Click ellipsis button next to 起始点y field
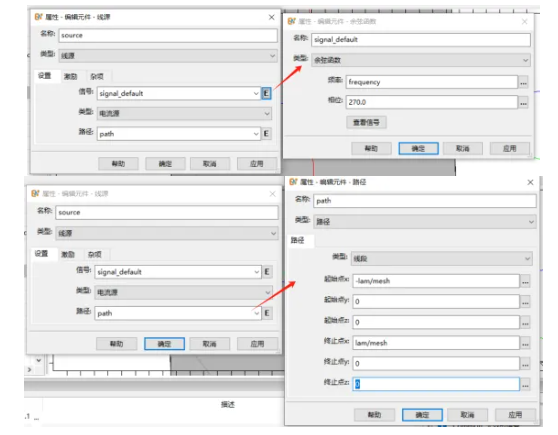This screenshot has width=558, height=435. click(x=525, y=302)
